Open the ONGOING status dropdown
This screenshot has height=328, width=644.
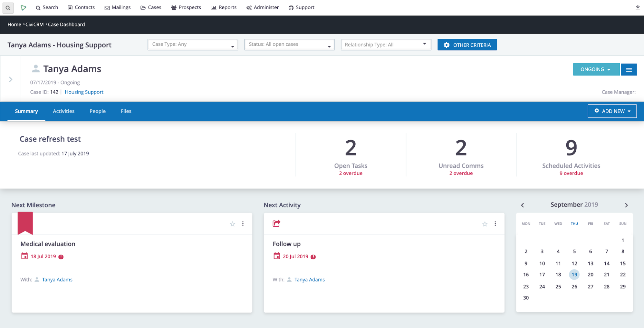(x=596, y=70)
